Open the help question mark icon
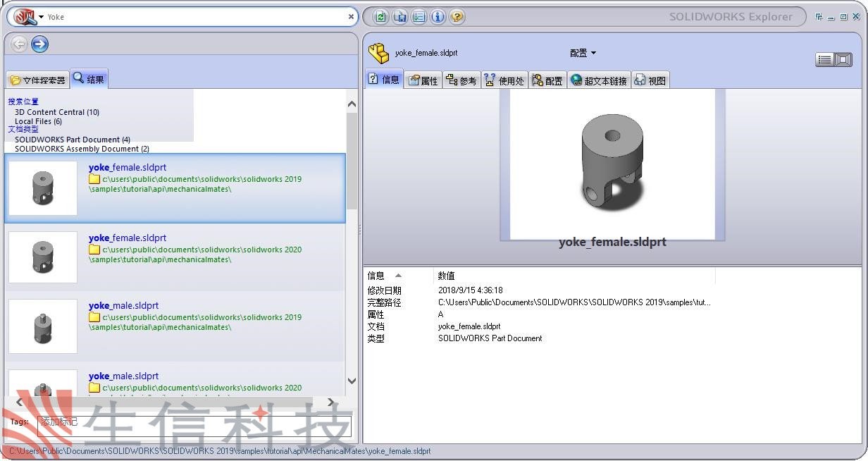The image size is (868, 461). pyautogui.click(x=457, y=16)
